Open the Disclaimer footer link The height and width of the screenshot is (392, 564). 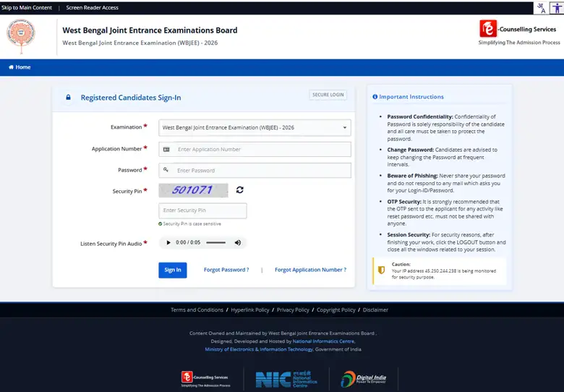tap(375, 310)
